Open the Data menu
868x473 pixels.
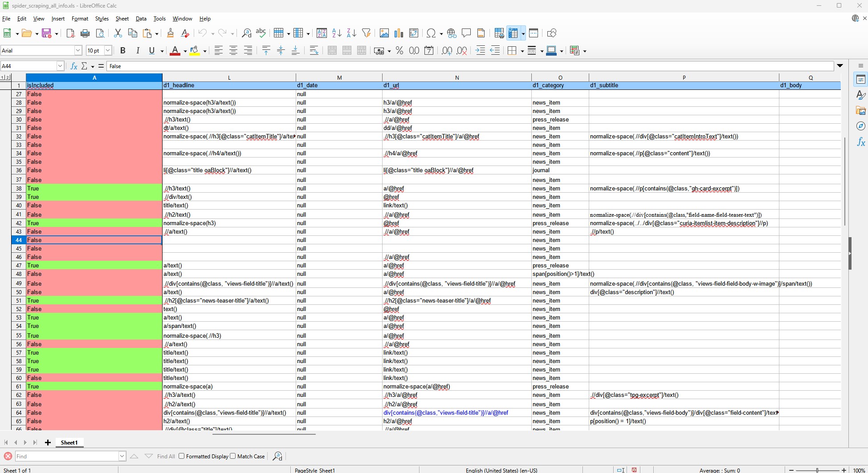click(141, 19)
